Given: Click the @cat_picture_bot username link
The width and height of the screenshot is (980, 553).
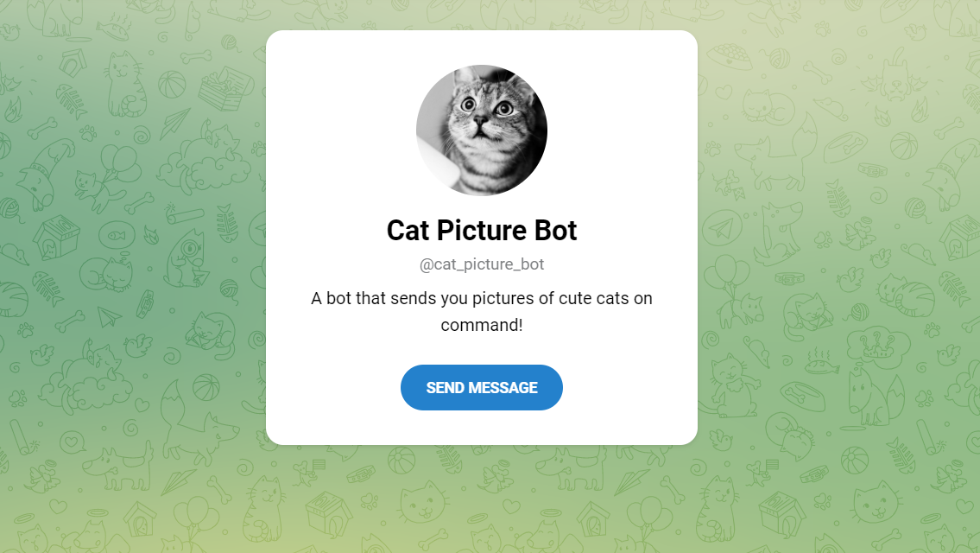Looking at the screenshot, I should [x=482, y=264].
